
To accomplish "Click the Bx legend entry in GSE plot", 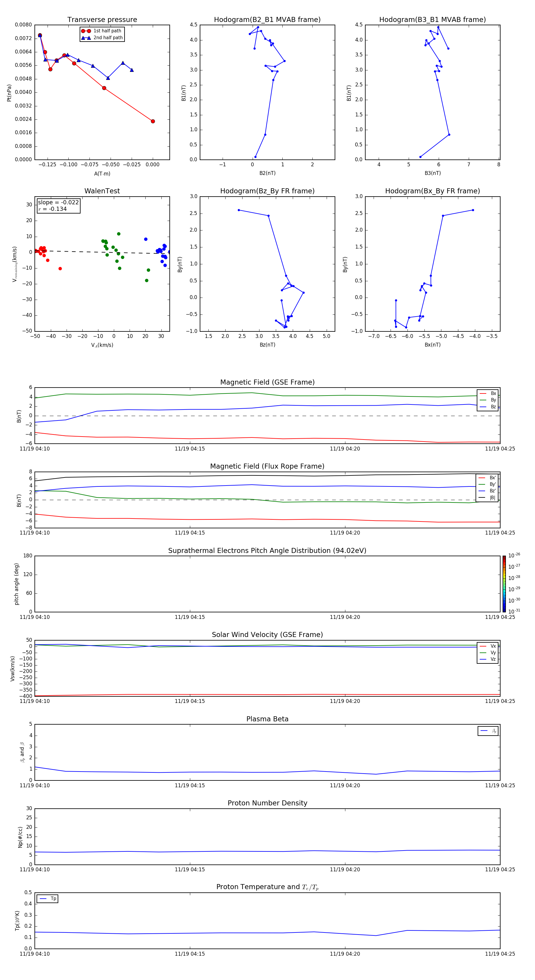I will point(488,393).
